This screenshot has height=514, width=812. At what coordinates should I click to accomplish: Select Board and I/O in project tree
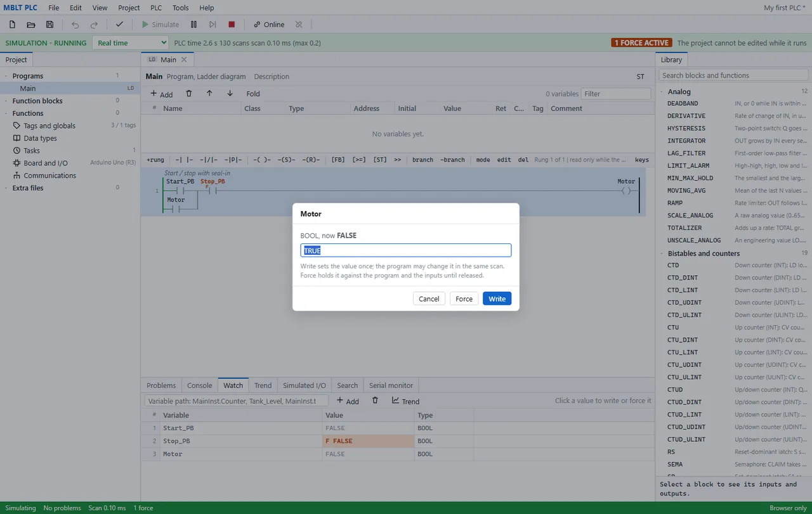click(46, 163)
